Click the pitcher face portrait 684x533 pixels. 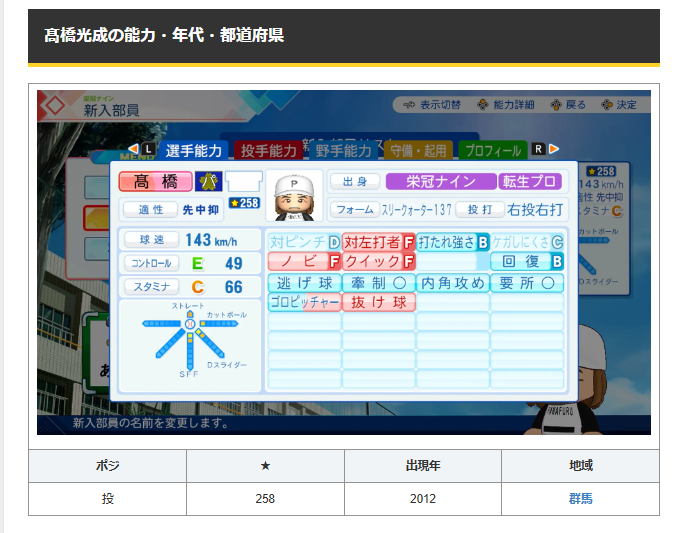[294, 196]
